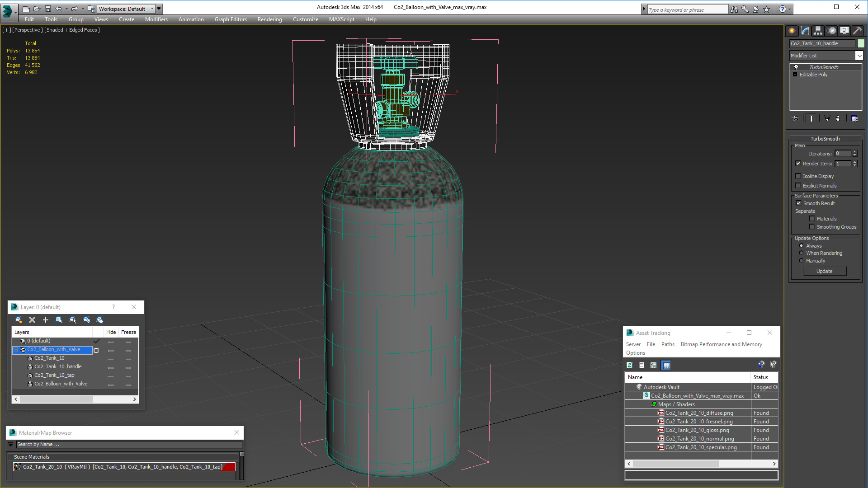Click the Update button in TurboSmooth
The height and width of the screenshot is (488, 868).
coord(824,271)
